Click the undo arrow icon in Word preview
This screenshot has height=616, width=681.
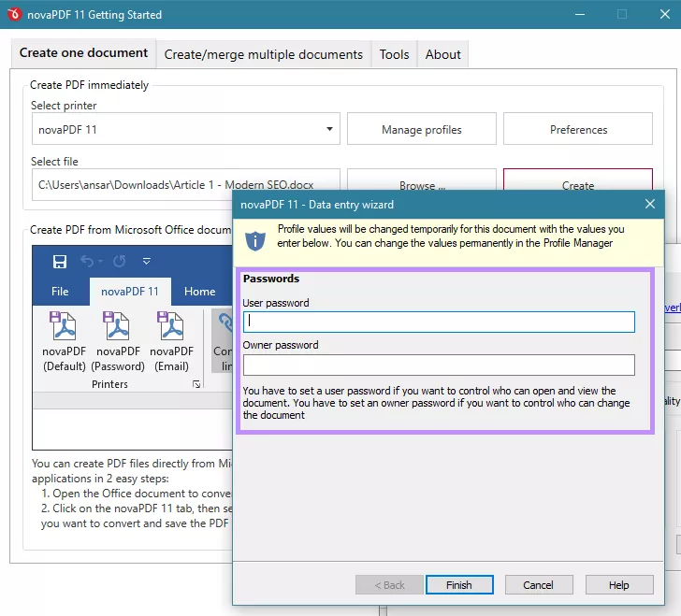point(87,262)
